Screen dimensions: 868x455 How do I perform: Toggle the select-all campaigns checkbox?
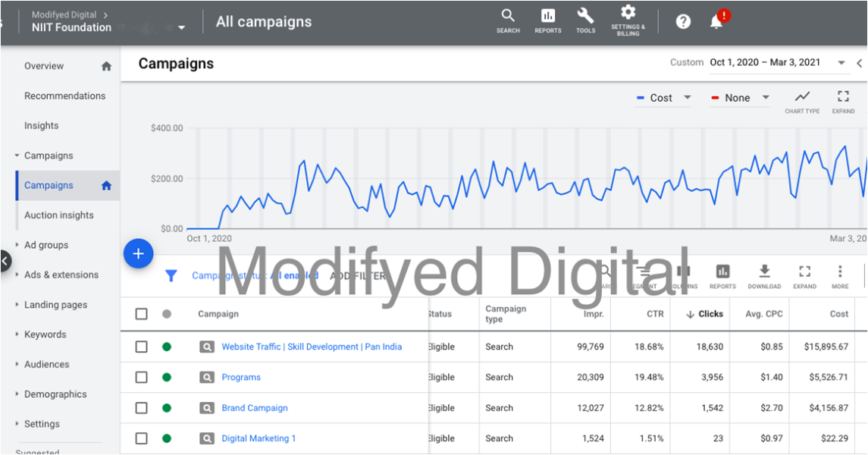pos(141,314)
